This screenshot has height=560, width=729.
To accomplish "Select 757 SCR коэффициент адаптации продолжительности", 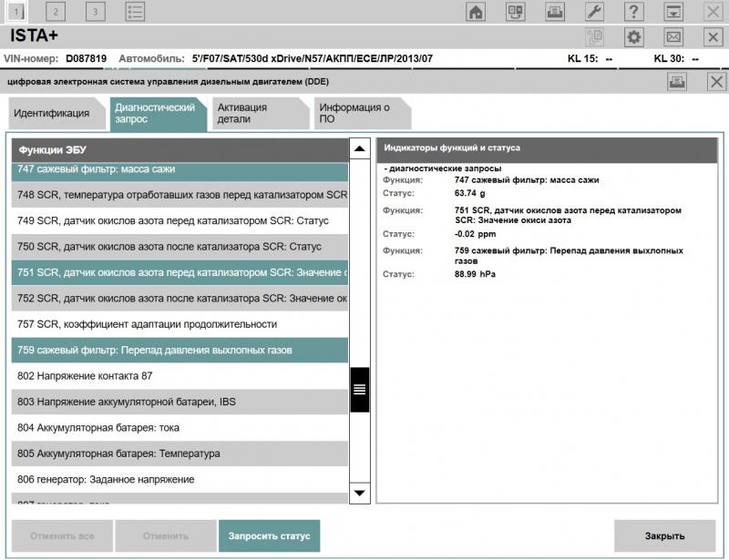I will pos(180,324).
